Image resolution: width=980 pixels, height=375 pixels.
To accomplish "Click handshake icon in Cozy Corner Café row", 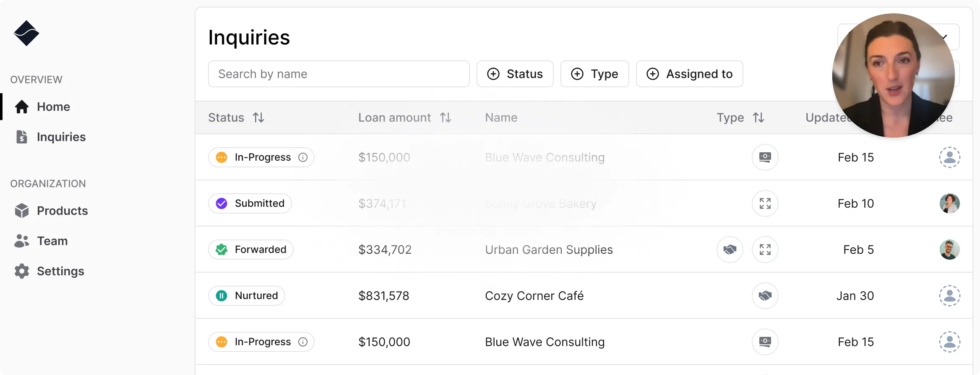I will coord(765,296).
